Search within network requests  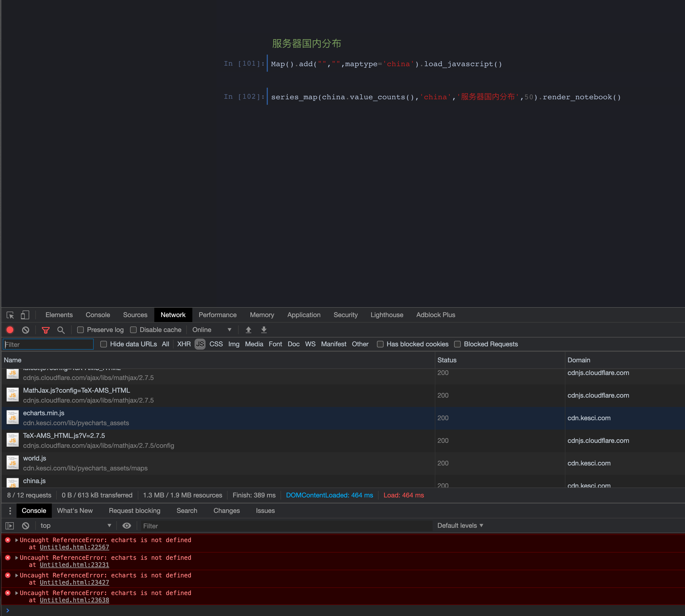click(x=61, y=330)
